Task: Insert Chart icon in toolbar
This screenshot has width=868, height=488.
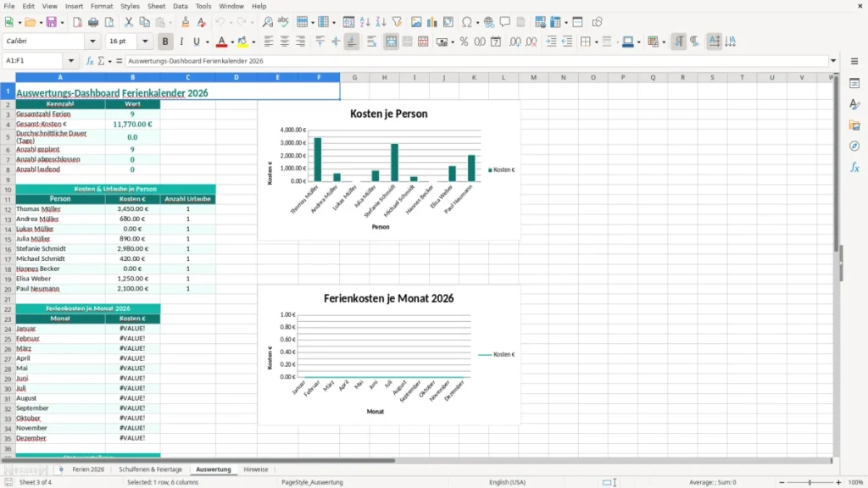Action: coord(431,22)
